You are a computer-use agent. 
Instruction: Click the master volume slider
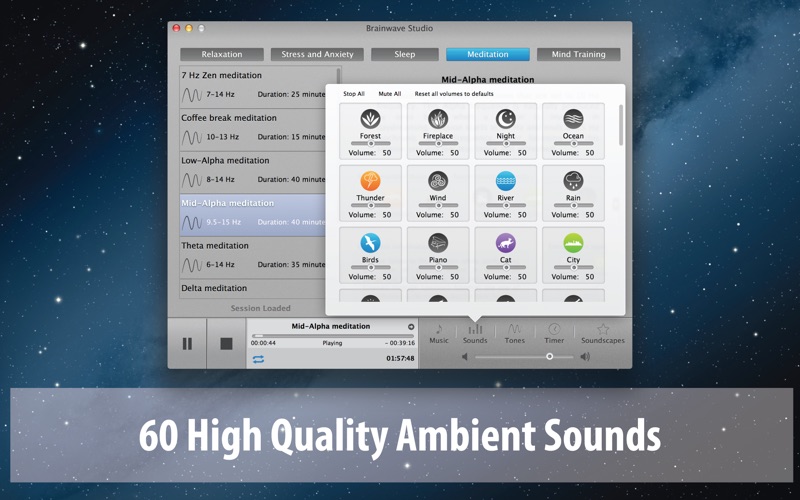pos(524,357)
